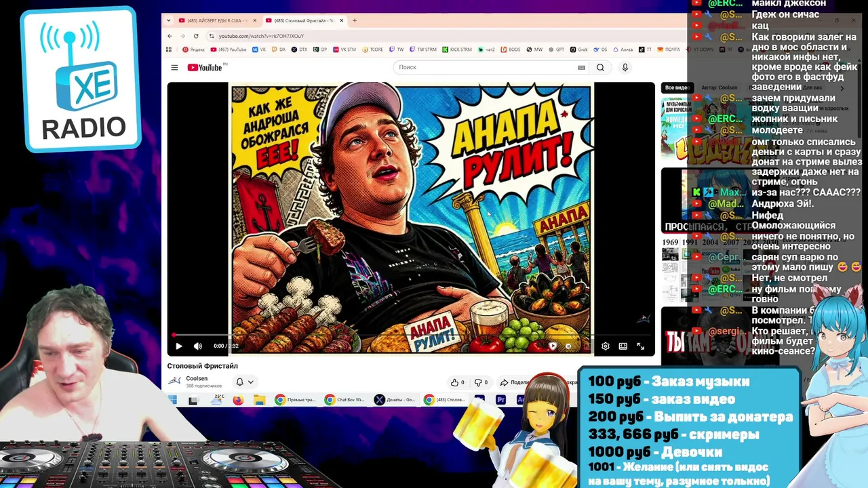Go back with the browser back arrow

coord(170,36)
